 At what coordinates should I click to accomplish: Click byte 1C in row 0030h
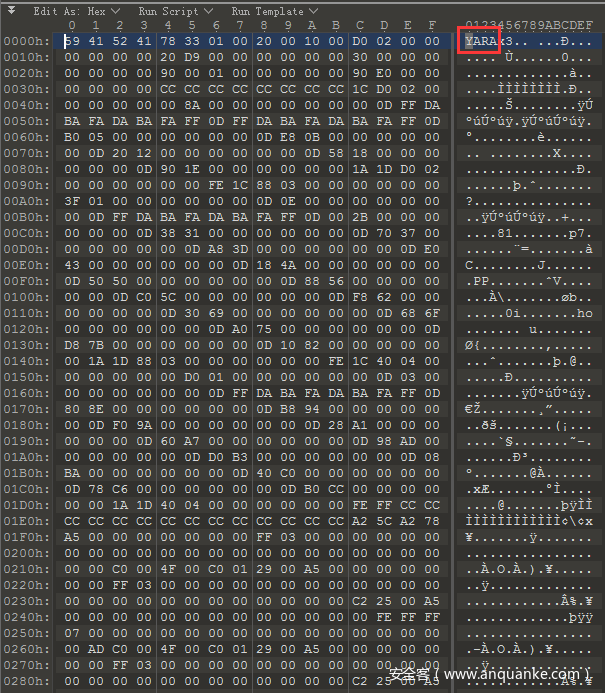(x=360, y=89)
